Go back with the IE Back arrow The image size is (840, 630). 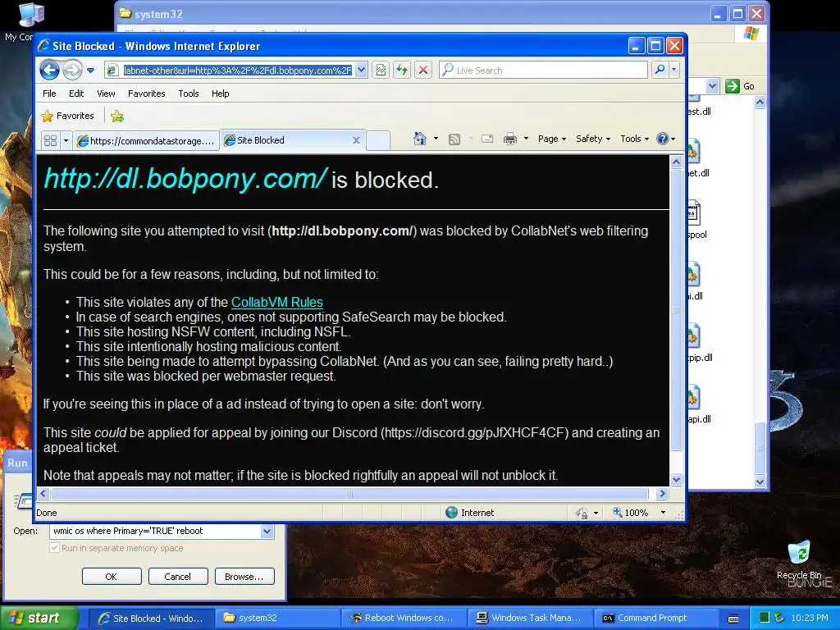[50, 71]
